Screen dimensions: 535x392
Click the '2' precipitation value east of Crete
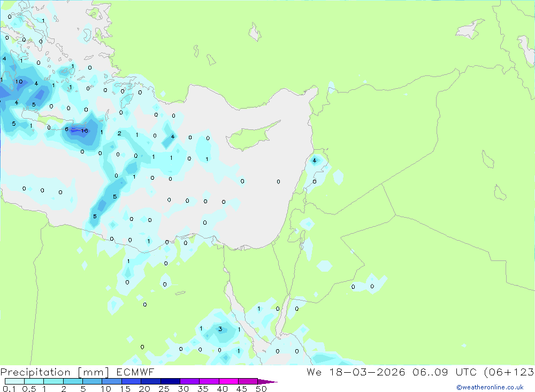click(119, 133)
